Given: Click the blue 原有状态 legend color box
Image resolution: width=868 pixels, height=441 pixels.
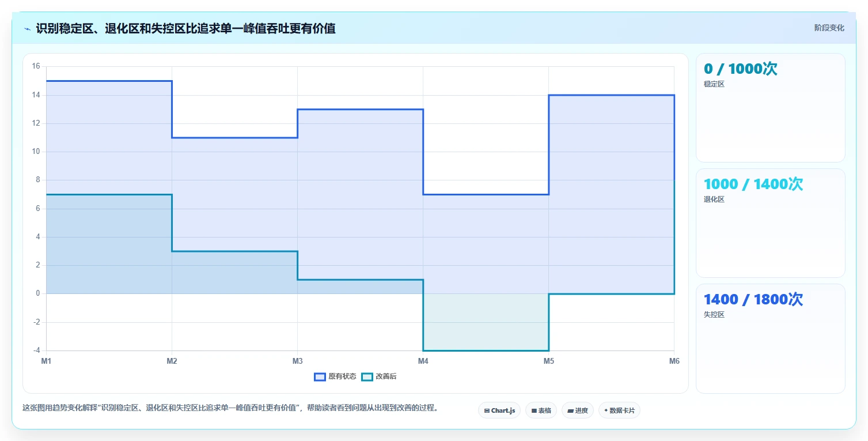Looking at the screenshot, I should [320, 376].
